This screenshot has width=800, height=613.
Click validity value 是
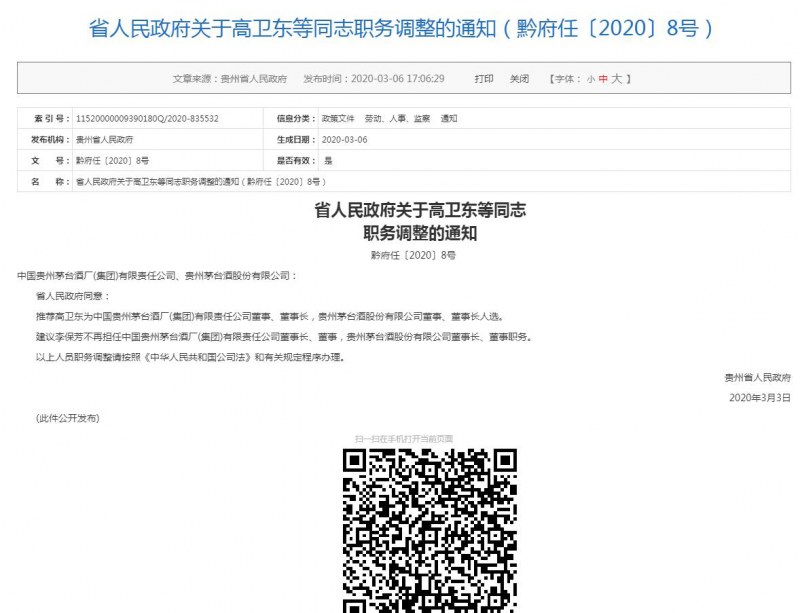(x=328, y=160)
